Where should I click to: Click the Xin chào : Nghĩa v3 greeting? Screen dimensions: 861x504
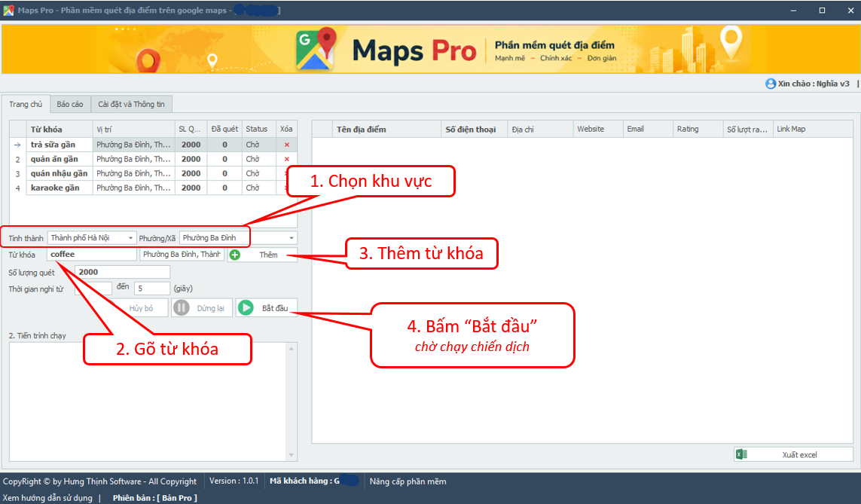point(814,84)
